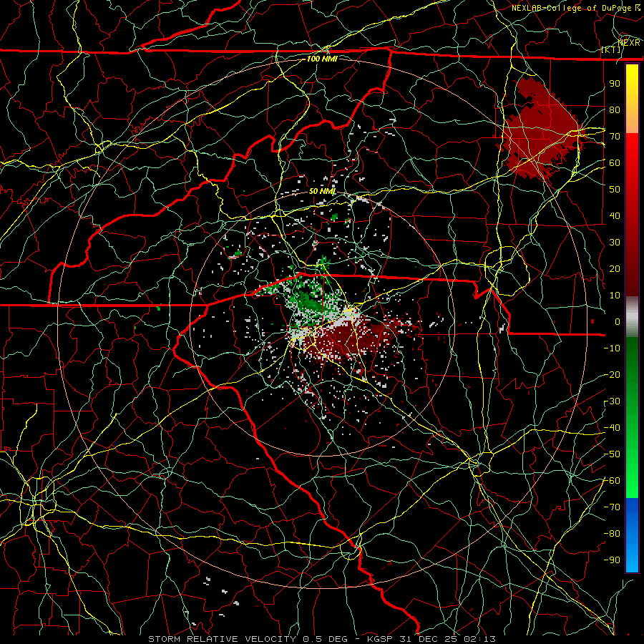Select the -80 value on velocity scale
This screenshot has width=644, height=644.
[612, 534]
